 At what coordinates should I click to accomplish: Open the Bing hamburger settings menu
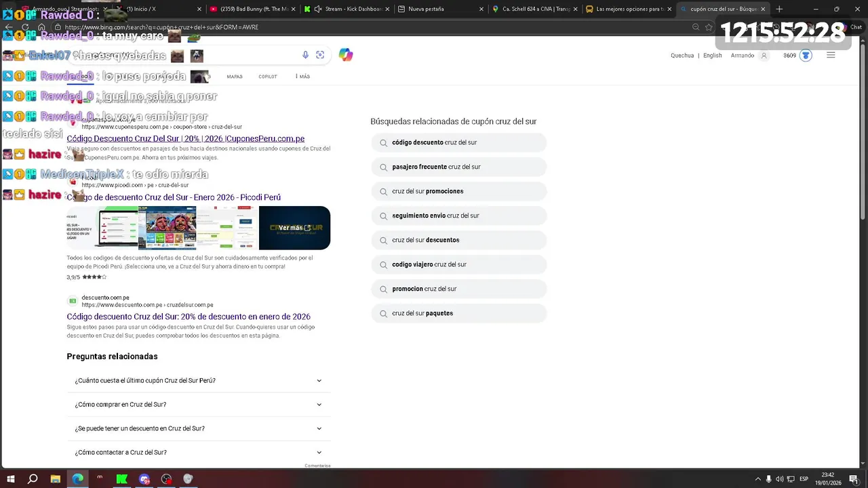831,56
